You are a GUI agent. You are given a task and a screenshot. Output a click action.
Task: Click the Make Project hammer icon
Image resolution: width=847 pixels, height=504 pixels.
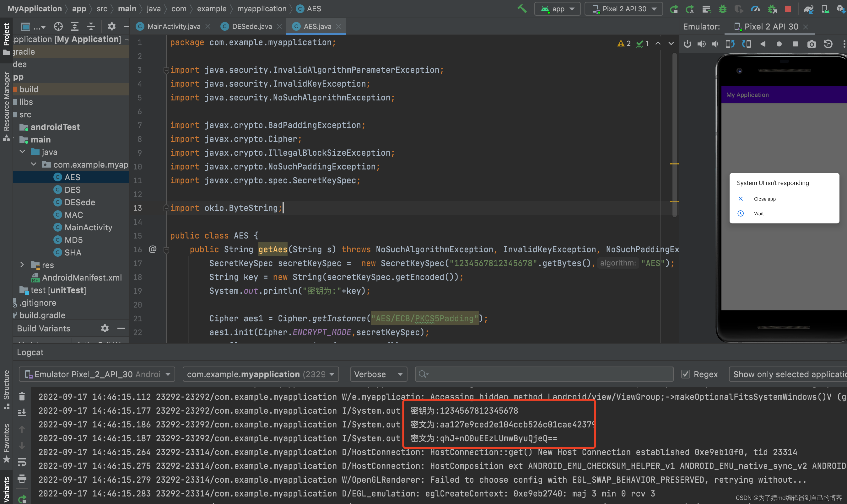(x=521, y=8)
